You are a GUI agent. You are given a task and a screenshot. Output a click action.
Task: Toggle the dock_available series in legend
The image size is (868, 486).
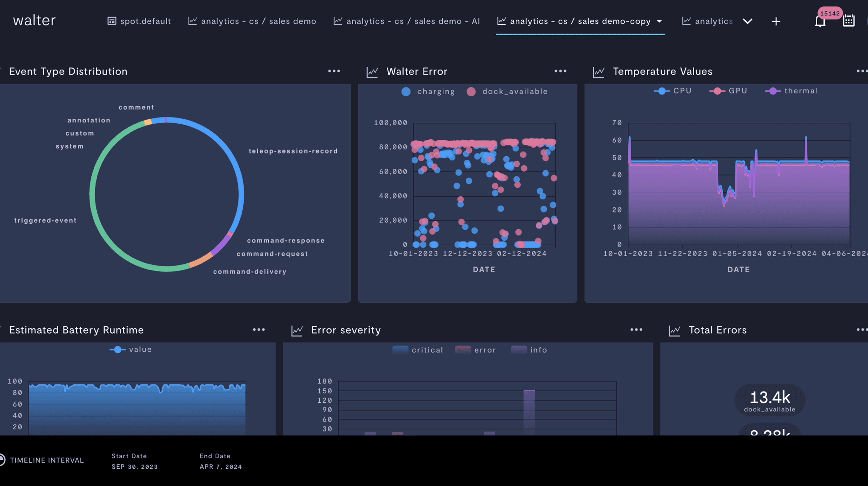(507, 91)
